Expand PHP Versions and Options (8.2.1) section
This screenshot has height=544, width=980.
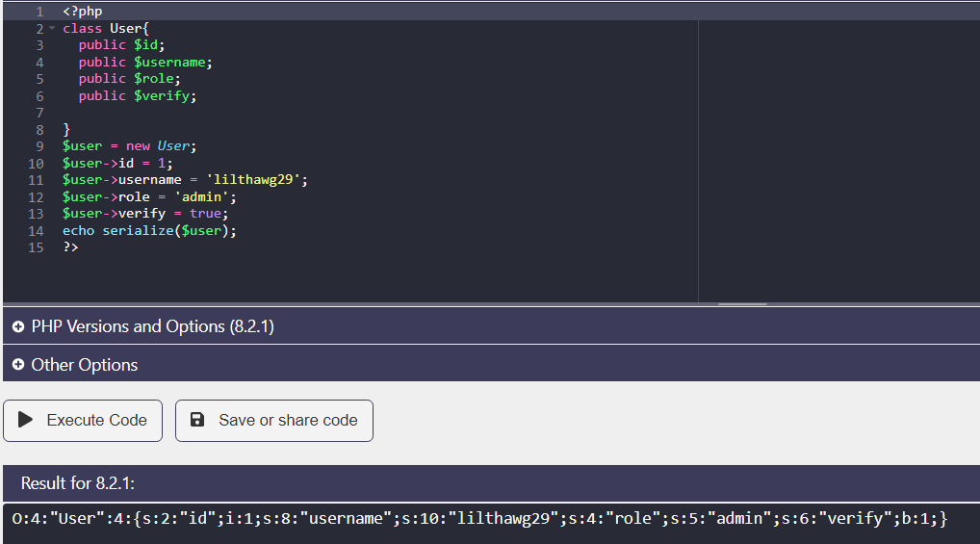pyautogui.click(x=152, y=326)
